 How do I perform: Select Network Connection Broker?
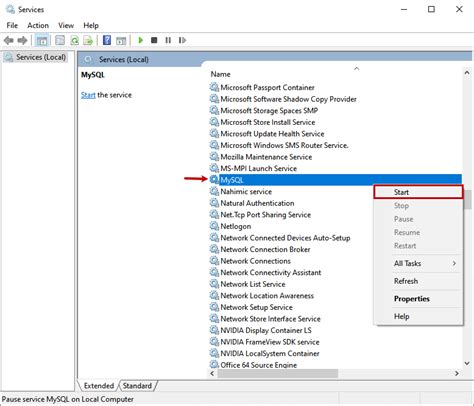[x=265, y=249]
